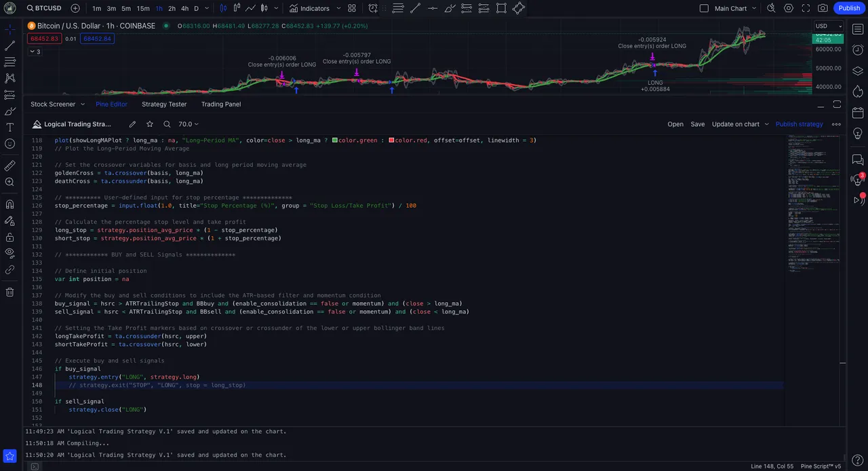Image resolution: width=868 pixels, height=471 pixels.
Task: Select the D daily timeframe
Action: [x=197, y=8]
